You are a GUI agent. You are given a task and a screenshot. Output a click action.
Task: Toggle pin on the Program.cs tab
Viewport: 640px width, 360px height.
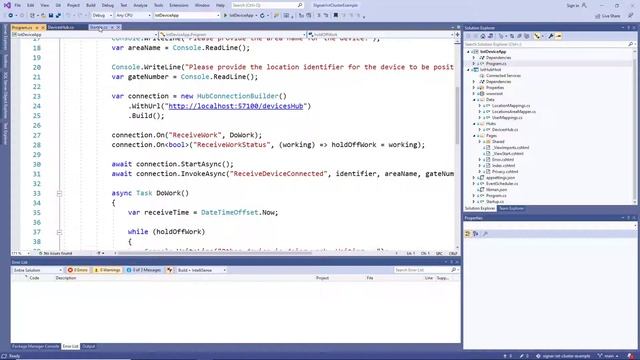(37, 27)
